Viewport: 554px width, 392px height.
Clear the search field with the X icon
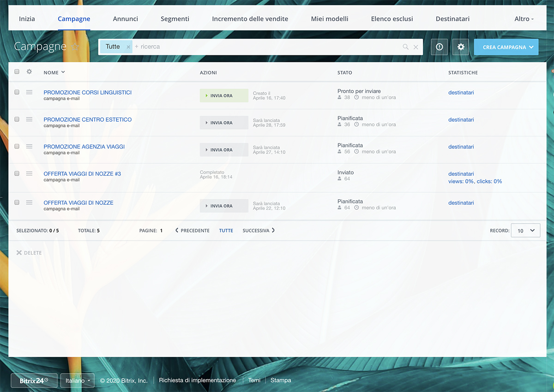[416, 47]
